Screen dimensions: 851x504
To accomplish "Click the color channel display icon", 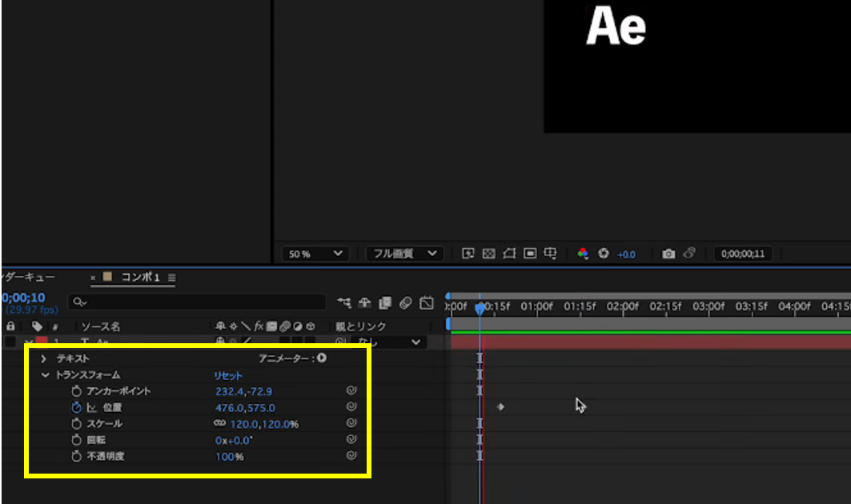I will pyautogui.click(x=583, y=254).
